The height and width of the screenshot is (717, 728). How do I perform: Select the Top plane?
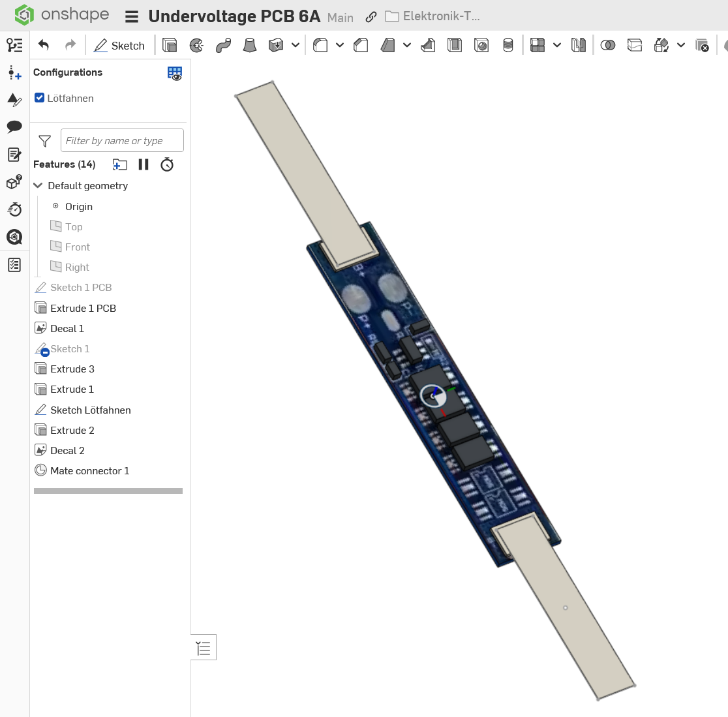click(x=66, y=226)
